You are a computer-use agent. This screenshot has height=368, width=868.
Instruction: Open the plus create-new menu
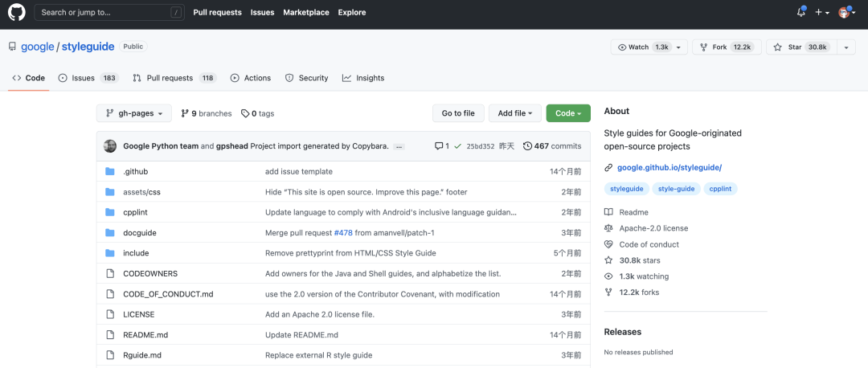pos(822,12)
